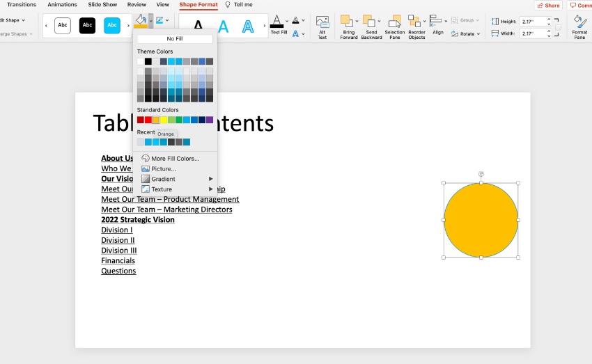Click the Bring Forward icon

347,22
